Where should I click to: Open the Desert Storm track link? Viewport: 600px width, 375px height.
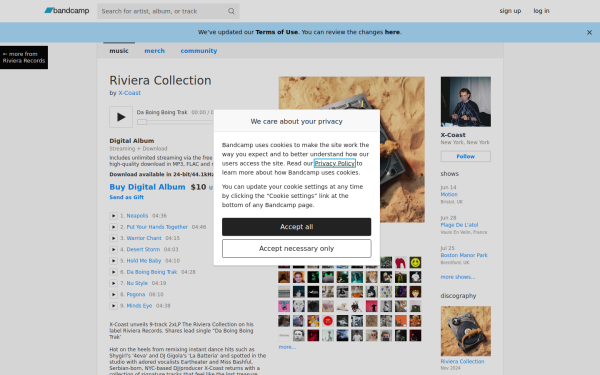point(143,249)
